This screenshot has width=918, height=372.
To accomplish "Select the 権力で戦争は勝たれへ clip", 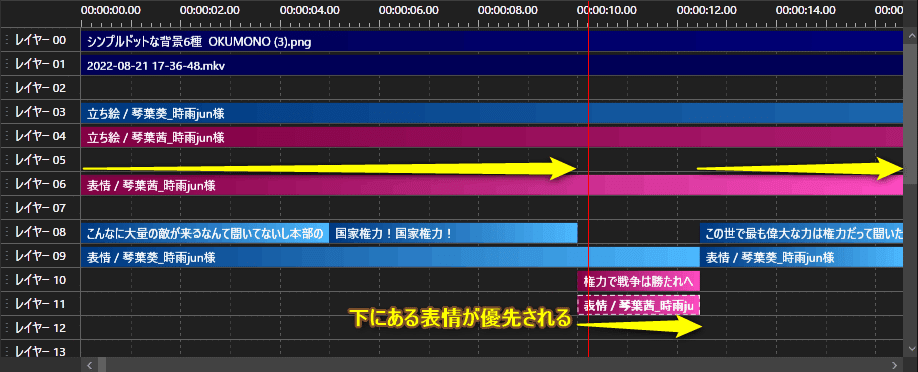I will [x=639, y=281].
